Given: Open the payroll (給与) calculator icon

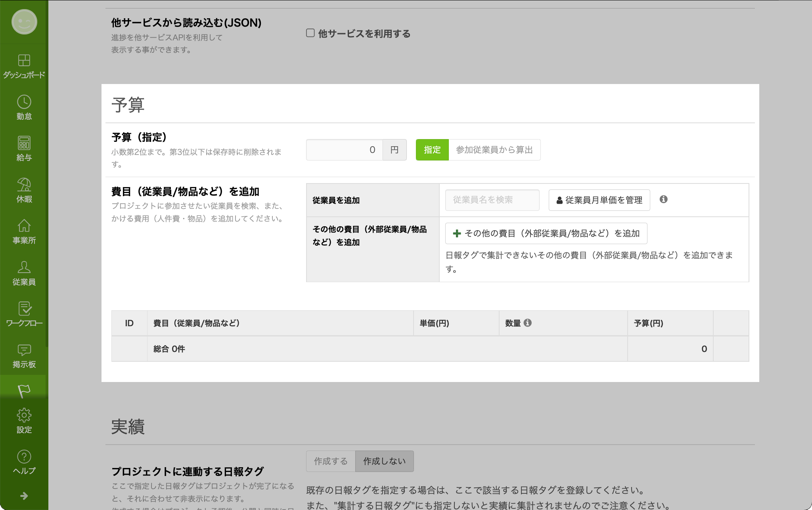Looking at the screenshot, I should (x=24, y=148).
